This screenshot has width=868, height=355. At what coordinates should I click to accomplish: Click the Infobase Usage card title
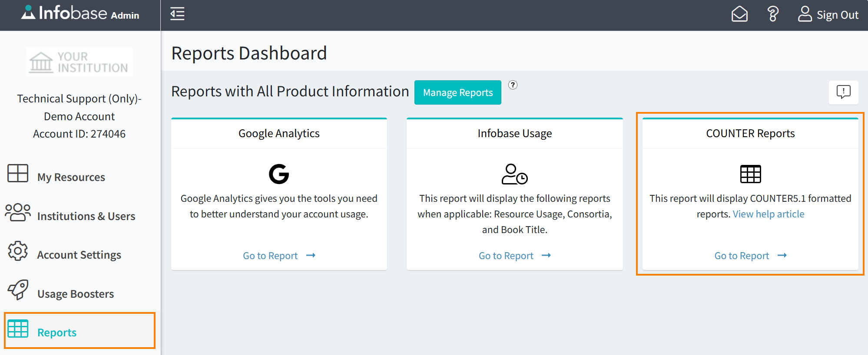(x=515, y=133)
